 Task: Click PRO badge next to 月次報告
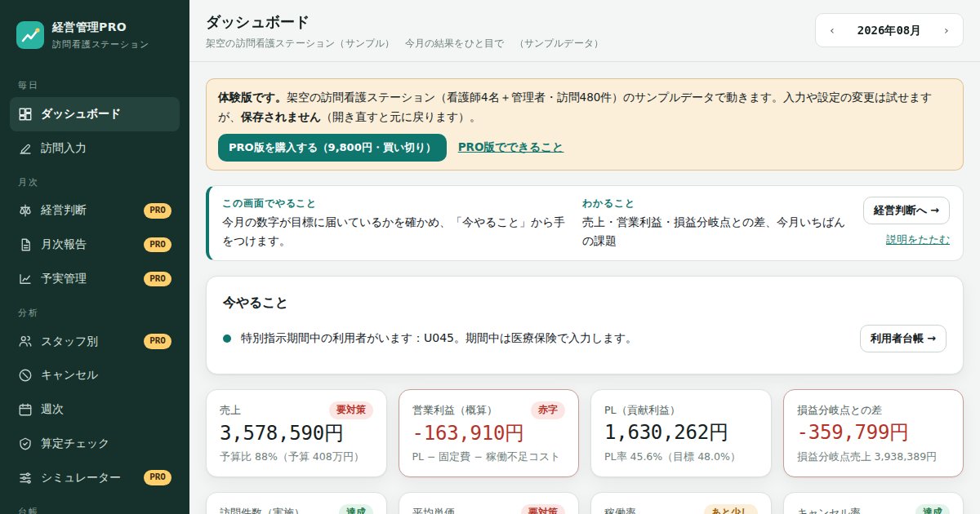point(158,245)
